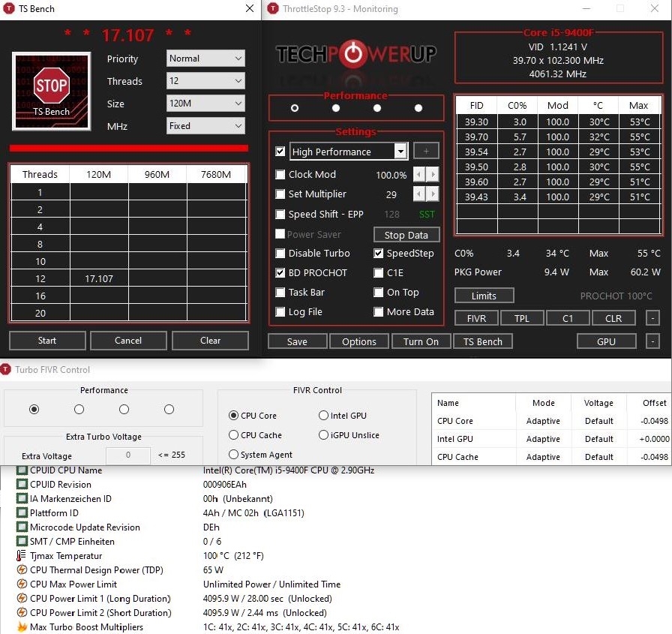The image size is (672, 634).
Task: Click the plus button beside High Performance
Action: (x=426, y=151)
